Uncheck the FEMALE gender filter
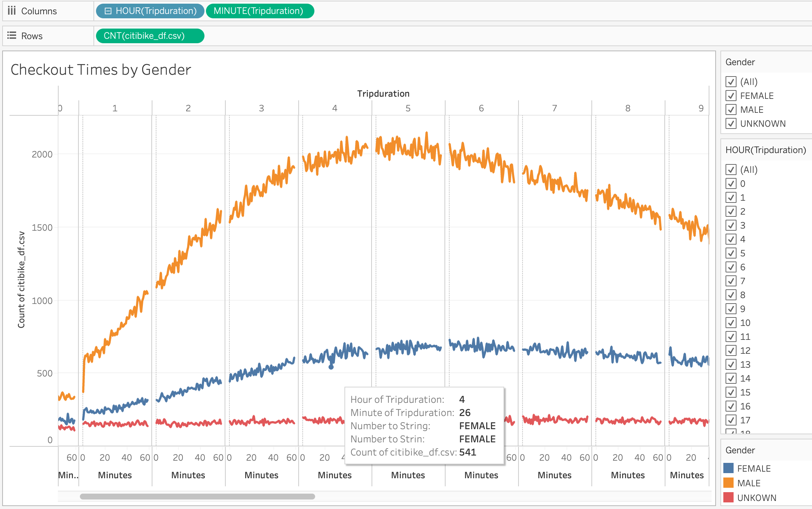 731,96
